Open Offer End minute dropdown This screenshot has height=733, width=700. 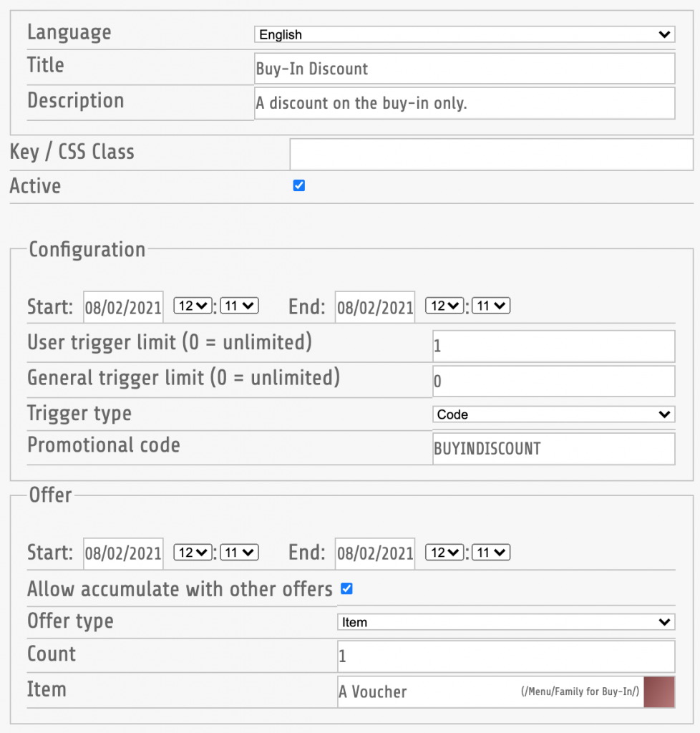(491, 553)
